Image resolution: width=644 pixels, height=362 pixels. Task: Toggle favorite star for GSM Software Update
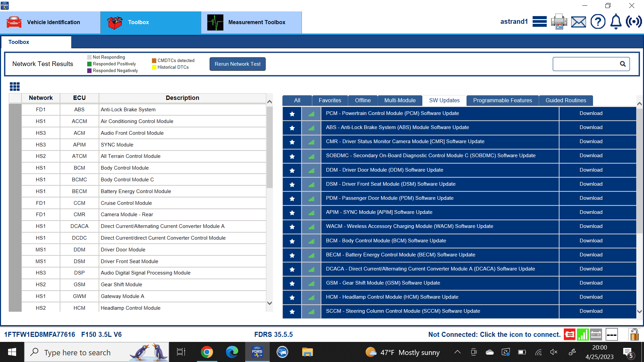click(x=292, y=283)
